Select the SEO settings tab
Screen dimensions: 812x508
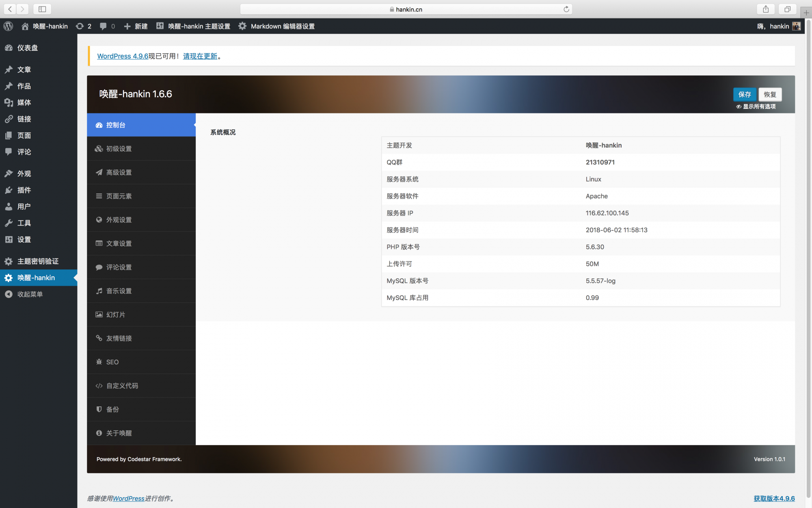(x=112, y=362)
